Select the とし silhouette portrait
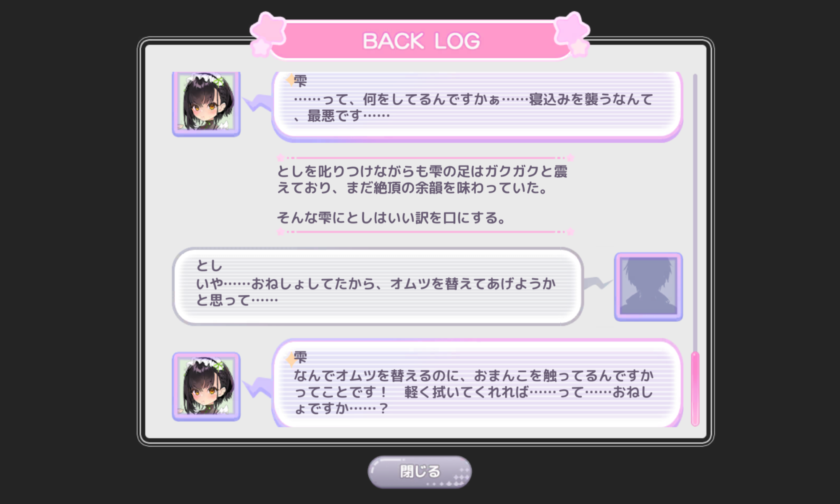The width and height of the screenshot is (840, 504). click(x=648, y=287)
